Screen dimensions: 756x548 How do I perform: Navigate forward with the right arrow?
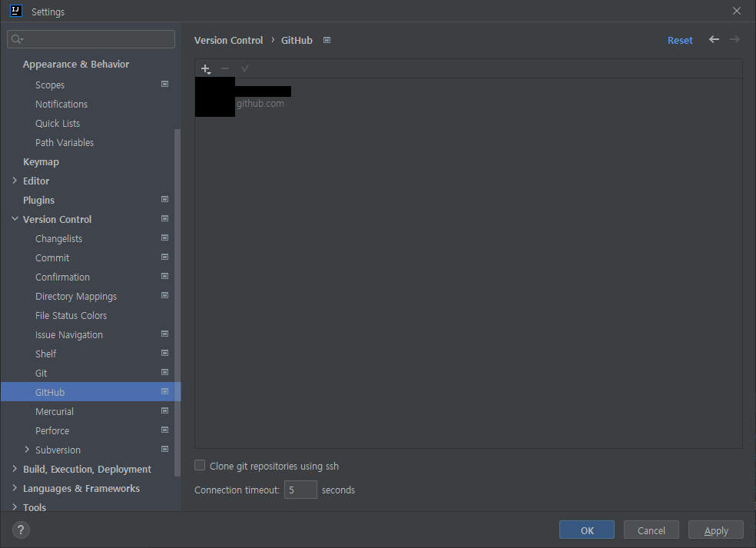[x=734, y=39]
